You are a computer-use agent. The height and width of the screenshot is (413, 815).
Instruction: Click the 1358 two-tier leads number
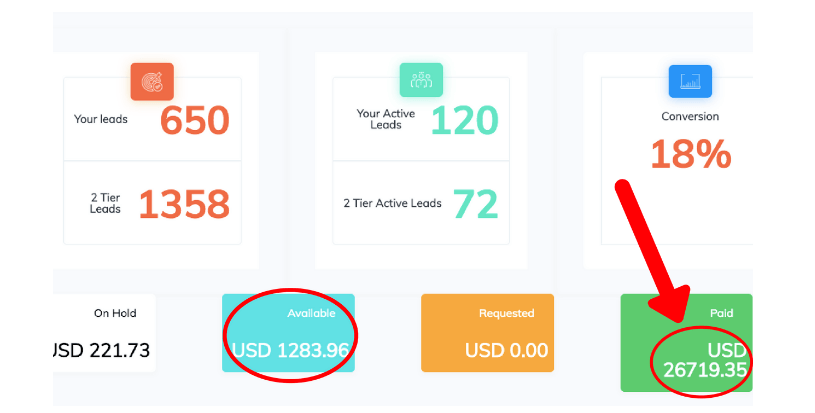pyautogui.click(x=184, y=204)
